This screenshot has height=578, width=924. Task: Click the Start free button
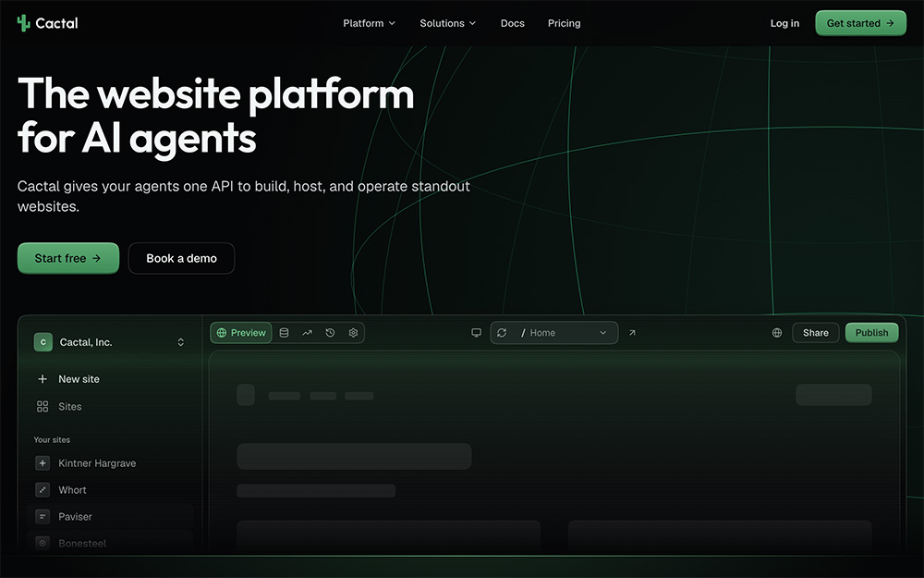pyautogui.click(x=68, y=258)
